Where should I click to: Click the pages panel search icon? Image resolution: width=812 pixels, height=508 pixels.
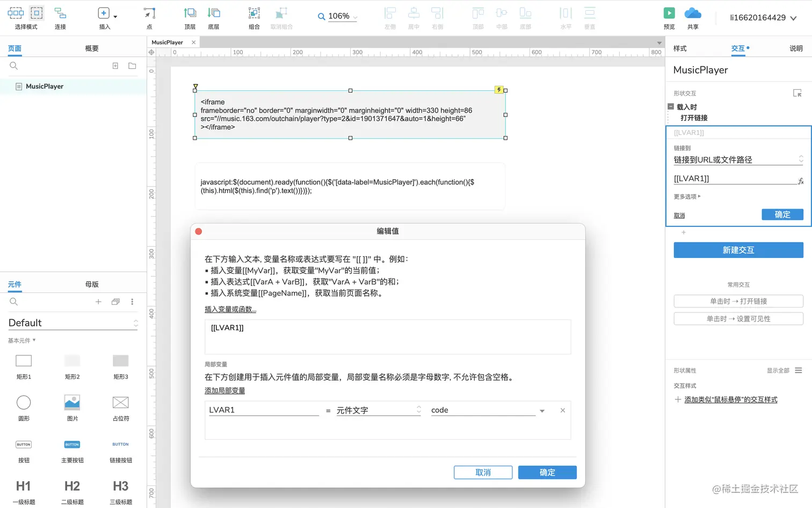coord(14,66)
